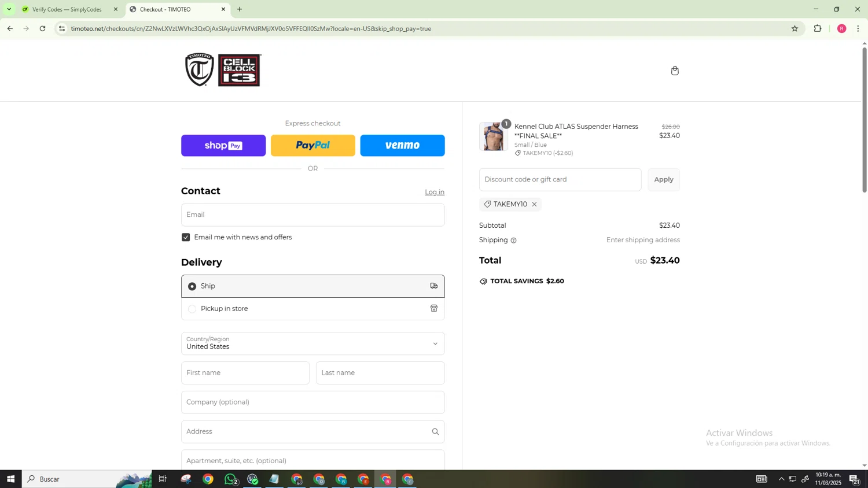Screen dimensions: 868x488
Task: Click the page vertical scrollbar
Action: click(865, 119)
